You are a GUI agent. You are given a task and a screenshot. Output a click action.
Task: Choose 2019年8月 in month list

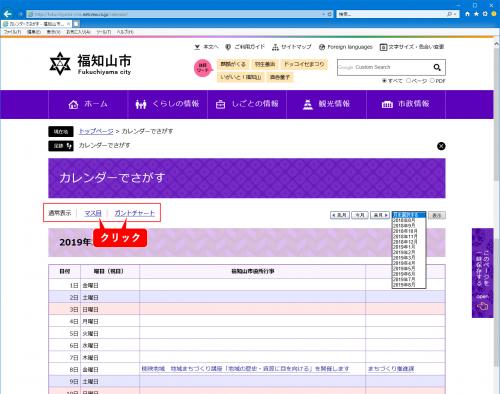[x=409, y=285]
